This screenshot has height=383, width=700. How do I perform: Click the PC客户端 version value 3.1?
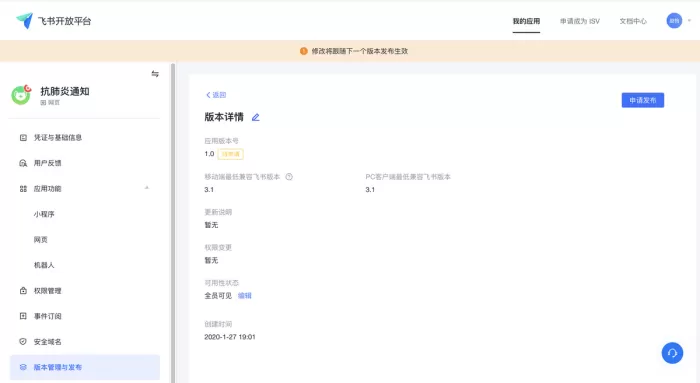click(370, 189)
